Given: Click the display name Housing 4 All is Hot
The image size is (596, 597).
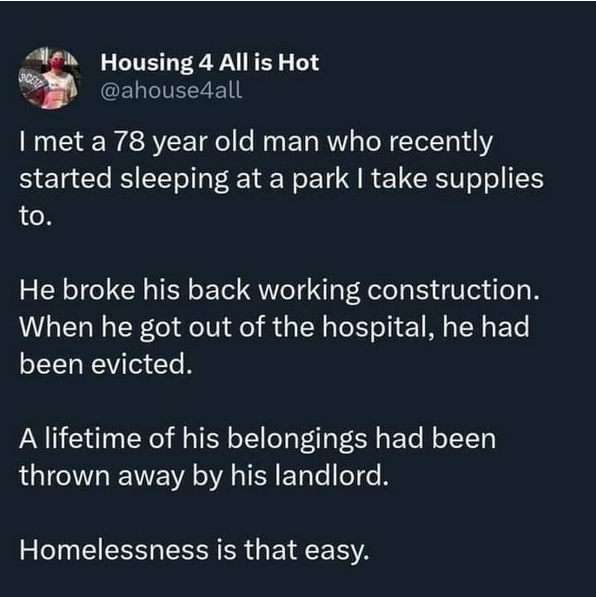Looking at the screenshot, I should (209, 62).
